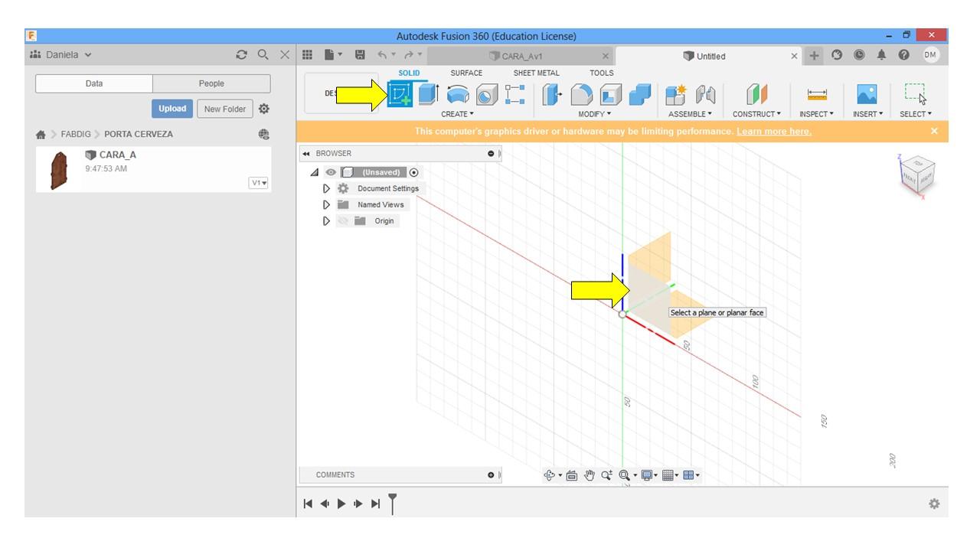Select the Data tab

94,83
